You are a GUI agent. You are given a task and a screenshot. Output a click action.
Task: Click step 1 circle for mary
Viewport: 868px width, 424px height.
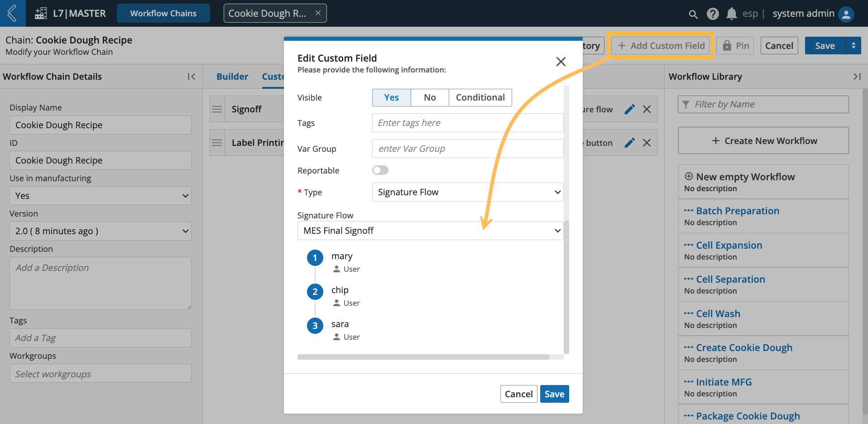(315, 258)
